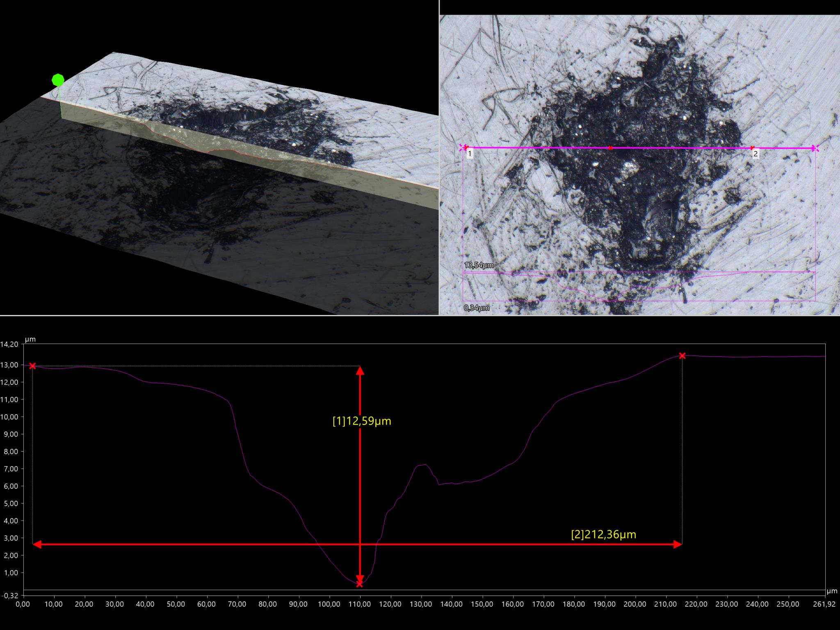Click point label 2 on the image
840x630 pixels.
(x=756, y=154)
